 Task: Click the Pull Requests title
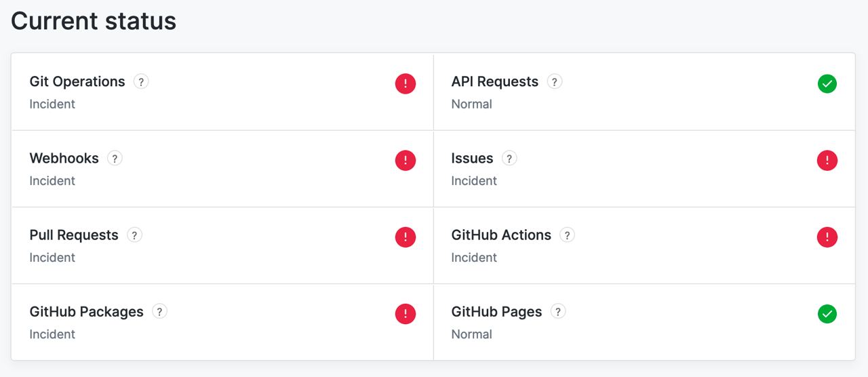(74, 235)
